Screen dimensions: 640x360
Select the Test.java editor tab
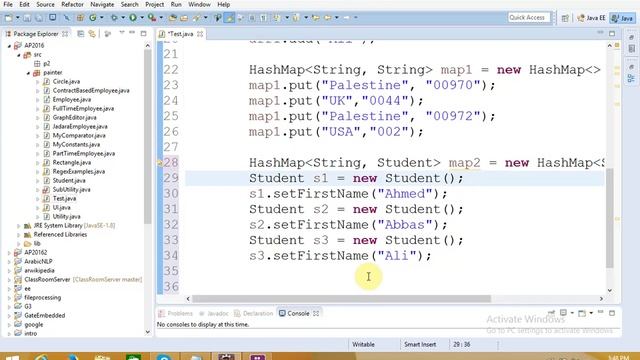(x=180, y=34)
